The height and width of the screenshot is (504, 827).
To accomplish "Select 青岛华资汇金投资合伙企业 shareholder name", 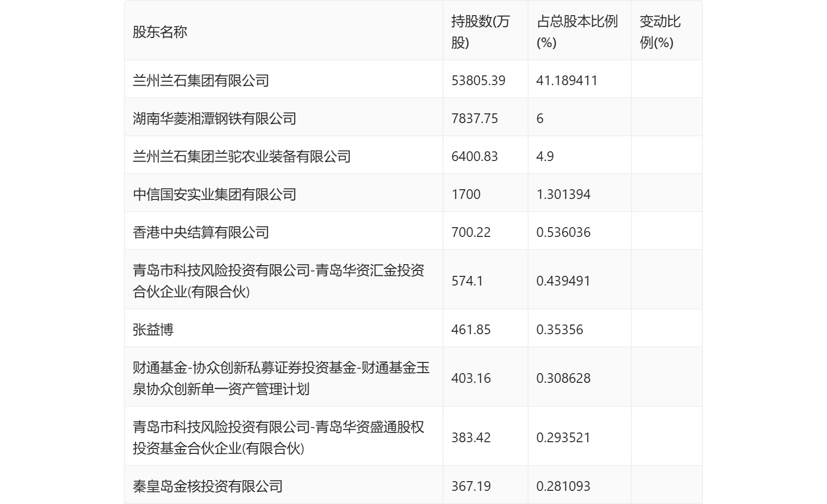I will click(x=279, y=281).
